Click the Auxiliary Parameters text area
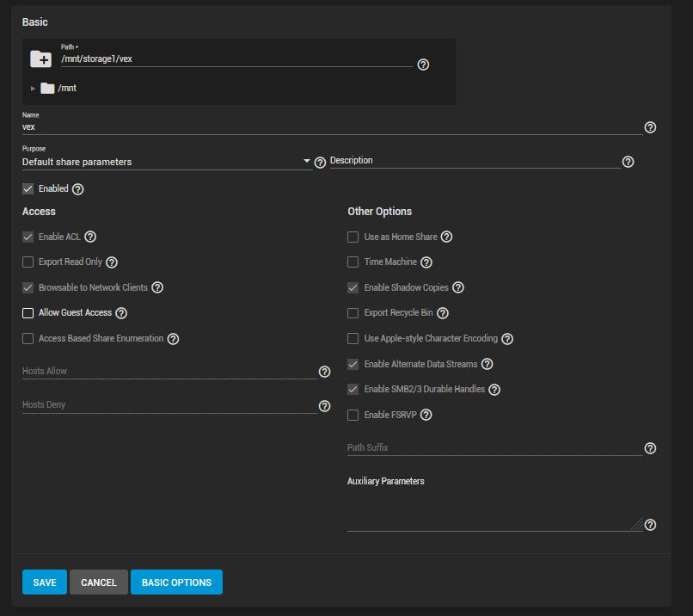 [x=495, y=510]
